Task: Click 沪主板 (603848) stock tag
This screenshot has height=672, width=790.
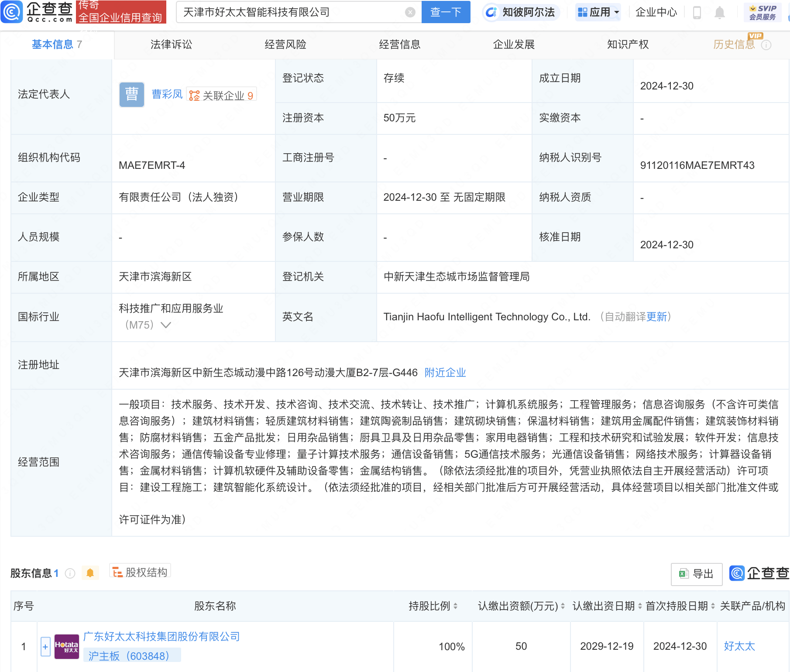Action: click(x=132, y=655)
